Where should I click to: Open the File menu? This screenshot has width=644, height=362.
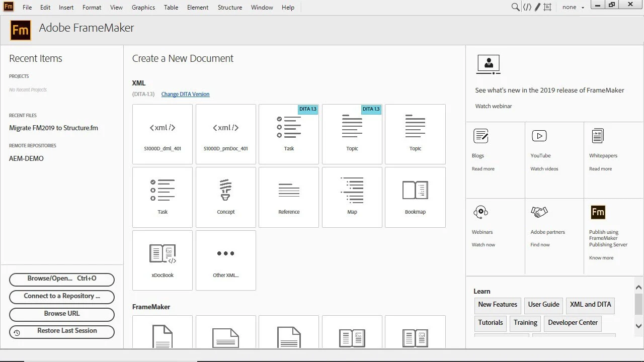click(x=27, y=8)
